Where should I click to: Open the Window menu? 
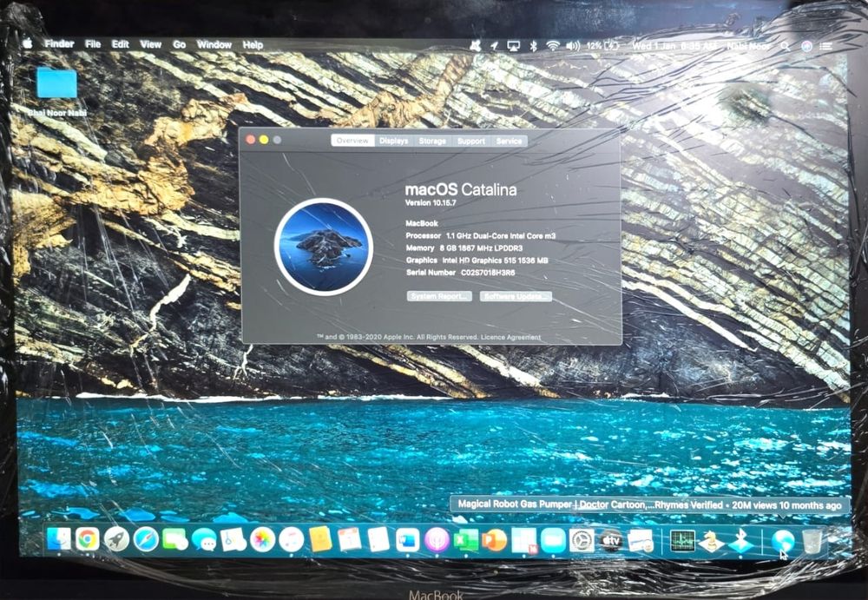coord(214,45)
